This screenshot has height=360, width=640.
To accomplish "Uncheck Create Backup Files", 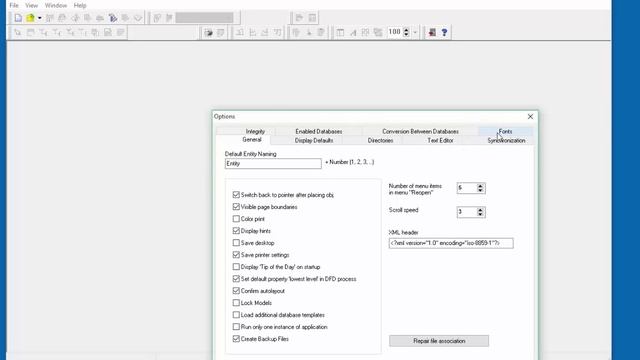I will [236, 339].
